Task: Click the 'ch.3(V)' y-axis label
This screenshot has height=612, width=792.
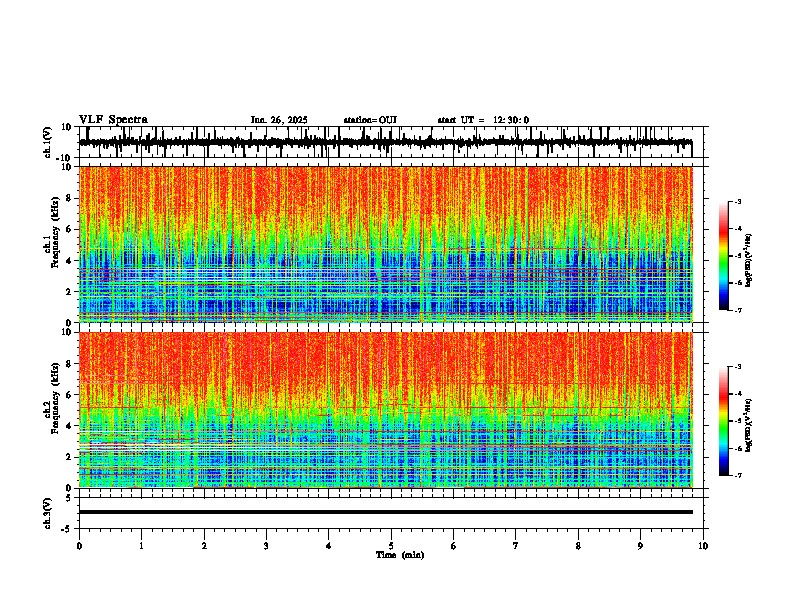Action: click(x=48, y=513)
